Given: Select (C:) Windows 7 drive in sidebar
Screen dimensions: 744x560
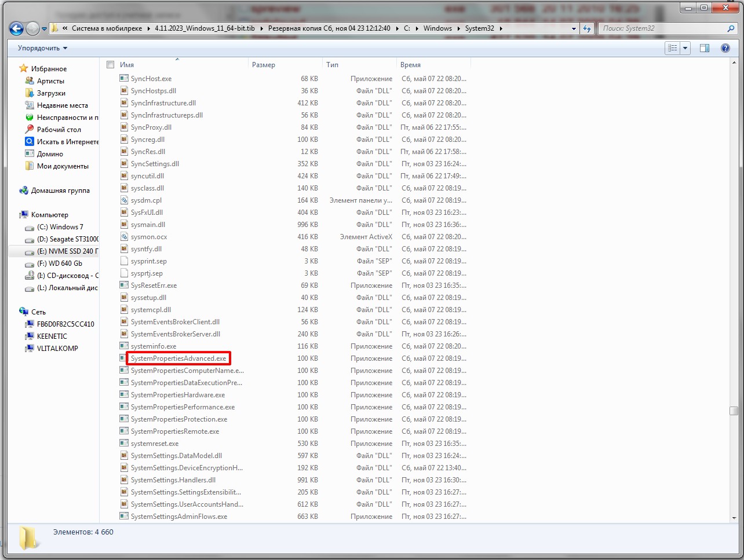Looking at the screenshot, I should point(60,227).
